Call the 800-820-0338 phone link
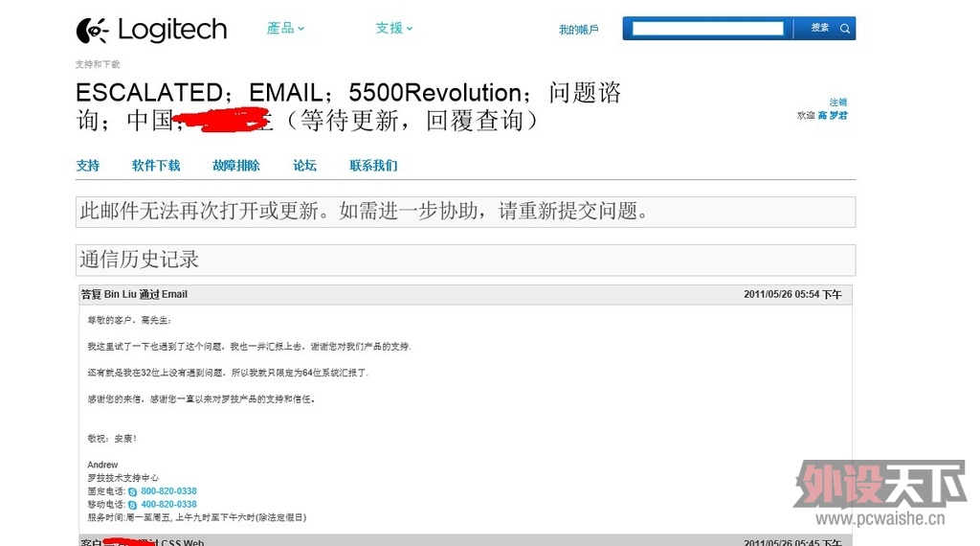 pos(168,491)
